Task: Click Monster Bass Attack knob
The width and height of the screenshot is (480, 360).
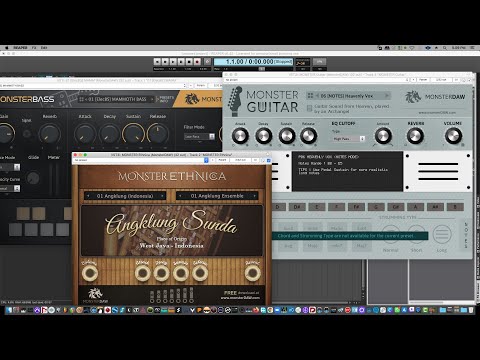Action: tap(85, 134)
